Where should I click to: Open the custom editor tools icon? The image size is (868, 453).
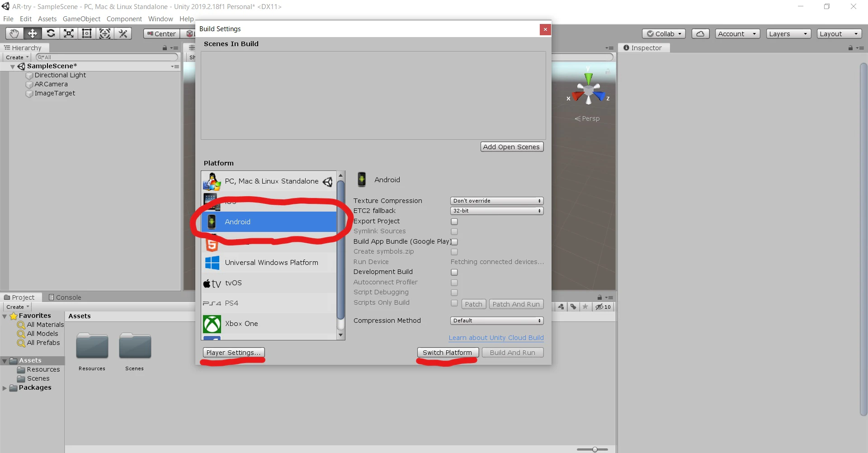(x=123, y=33)
